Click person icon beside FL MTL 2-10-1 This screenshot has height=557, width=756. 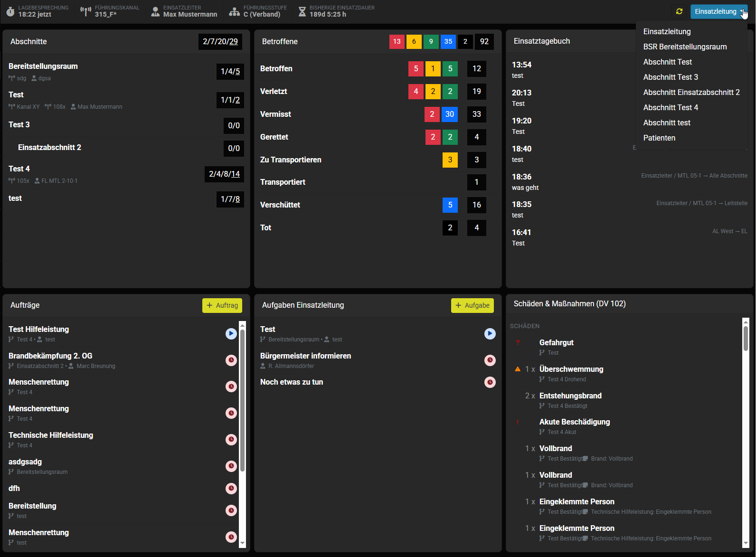[37, 181]
